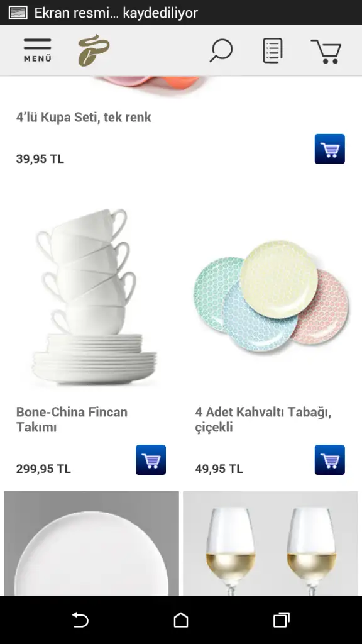Image resolution: width=362 pixels, height=644 pixels.
Task: Open the white plate product image
Action: click(92, 543)
